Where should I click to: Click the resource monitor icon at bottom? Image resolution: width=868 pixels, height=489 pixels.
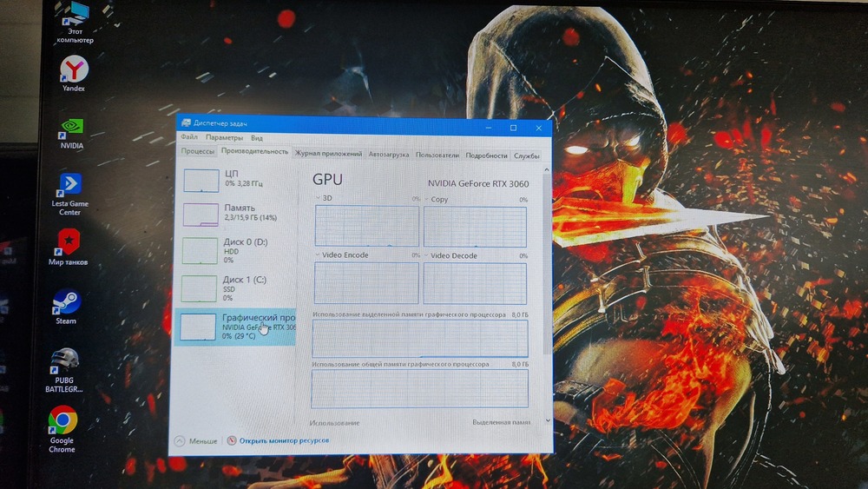232,441
